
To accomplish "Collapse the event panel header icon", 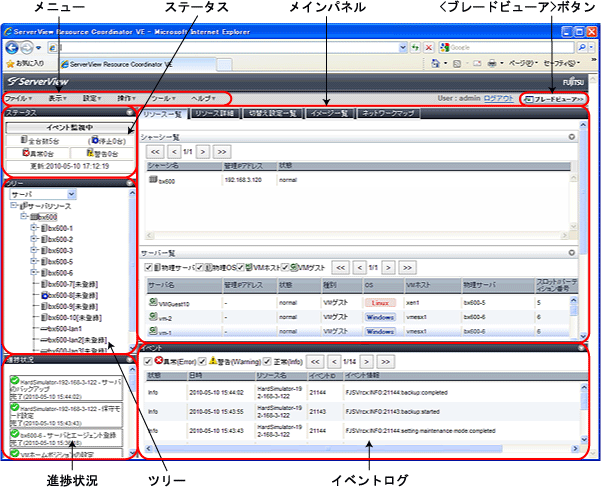I will (x=581, y=348).
